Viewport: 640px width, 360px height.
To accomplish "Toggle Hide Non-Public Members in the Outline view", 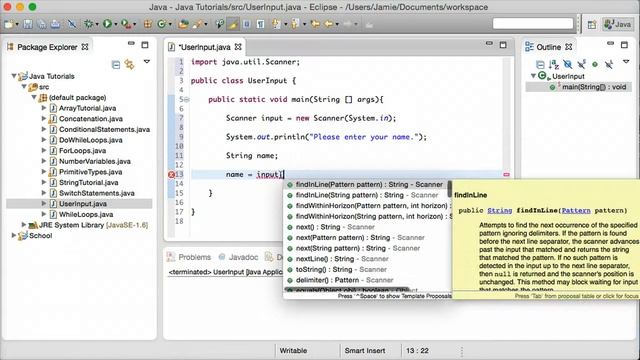I will click(x=595, y=64).
